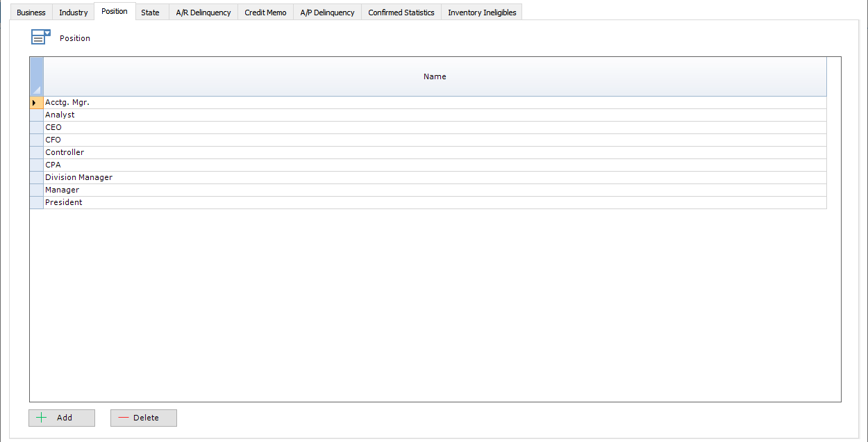
Task: Sort the grid by the Name column header
Action: (435, 76)
